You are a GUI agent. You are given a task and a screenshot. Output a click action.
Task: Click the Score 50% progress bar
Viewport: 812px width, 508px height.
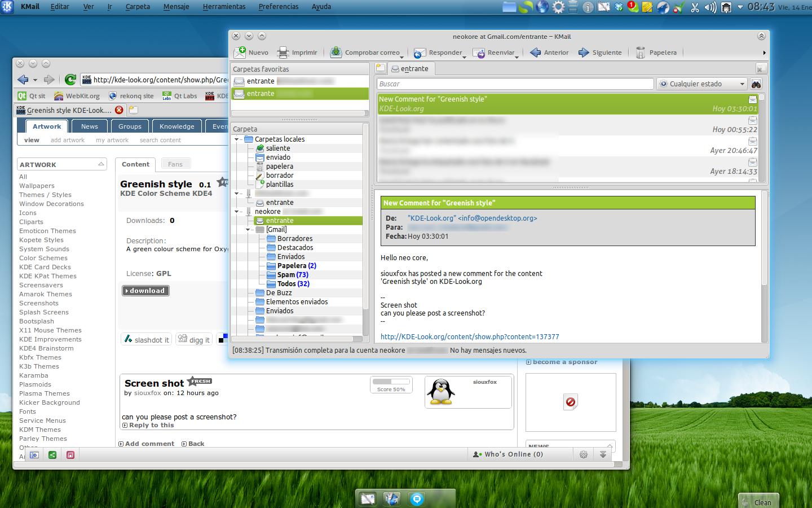click(391, 382)
